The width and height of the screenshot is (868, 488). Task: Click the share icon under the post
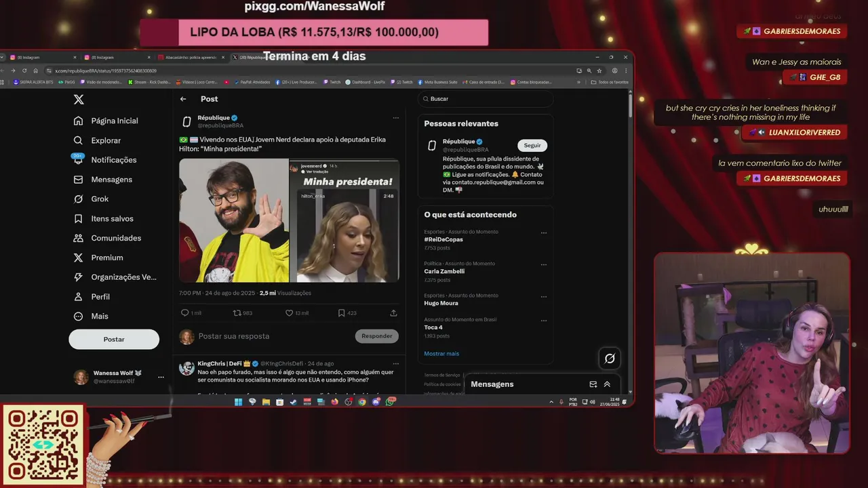pyautogui.click(x=393, y=313)
